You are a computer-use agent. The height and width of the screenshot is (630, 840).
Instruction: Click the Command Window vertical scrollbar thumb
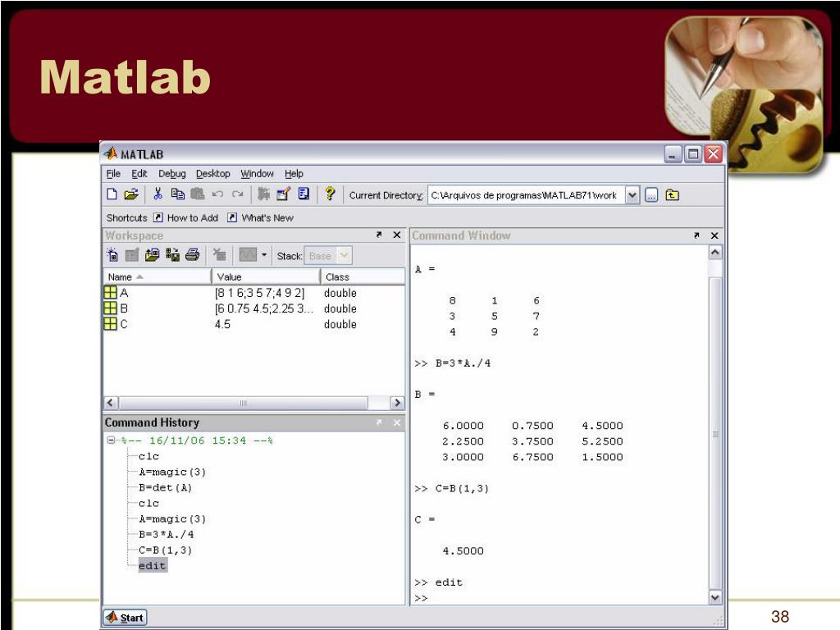pyautogui.click(x=715, y=433)
